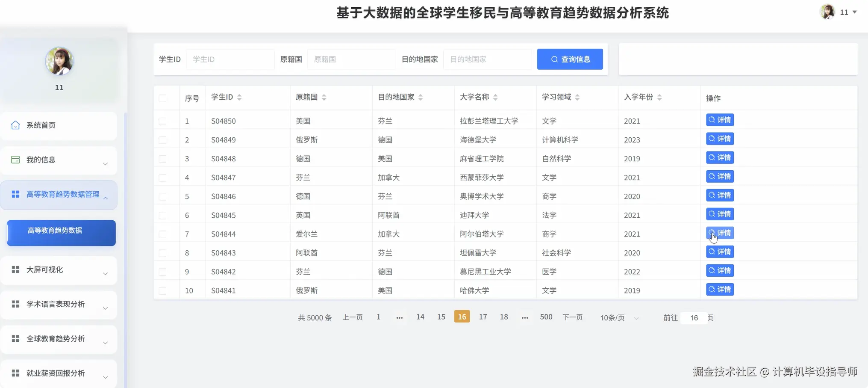The image size is (868, 388).
Task: Click the 我的信息 card icon
Action: pos(16,159)
